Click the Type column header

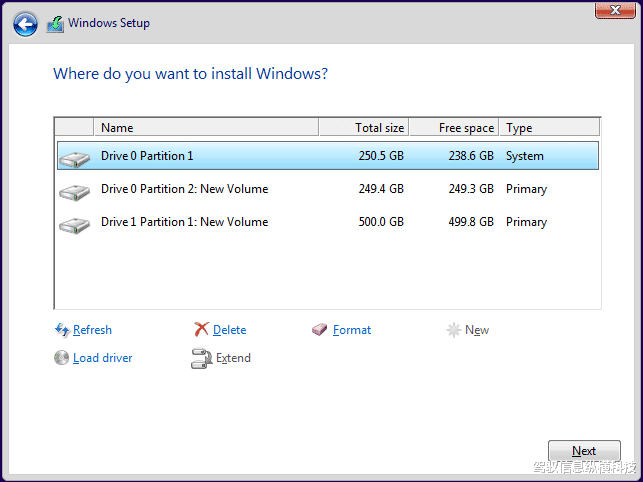pos(549,127)
